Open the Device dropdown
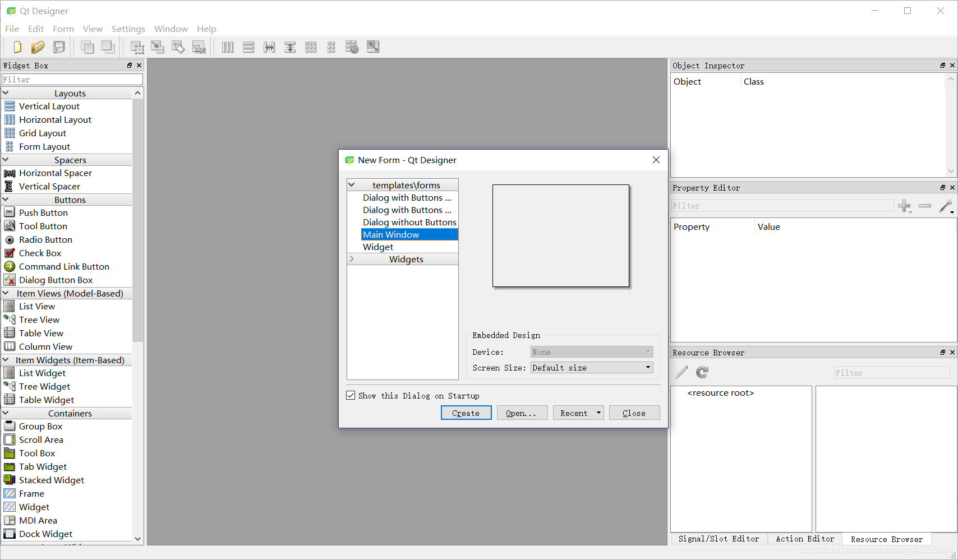Viewport: 958px width, 560px height. (592, 352)
